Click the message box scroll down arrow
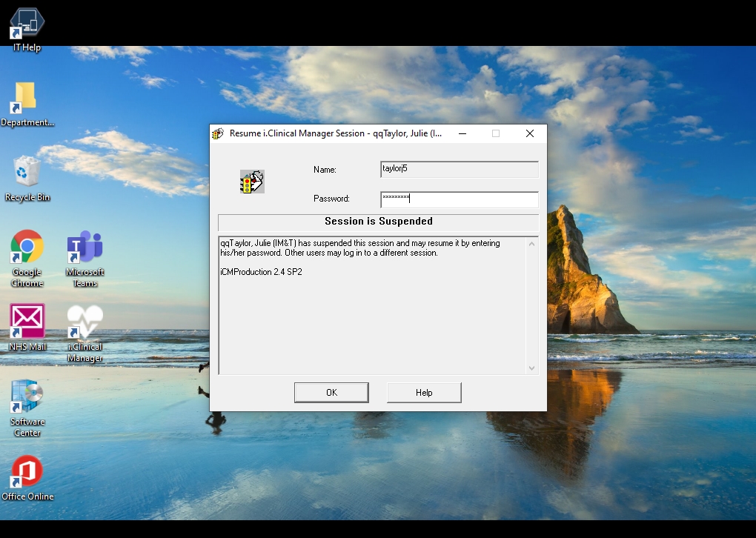756x538 pixels. 532,368
